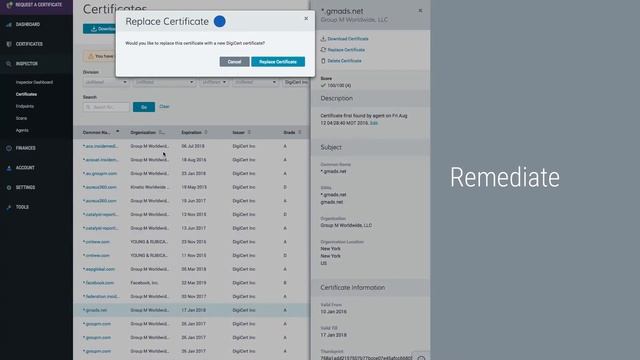Viewport: 640px width, 360px height.
Task: Sort the Grade column
Action: coord(300,132)
